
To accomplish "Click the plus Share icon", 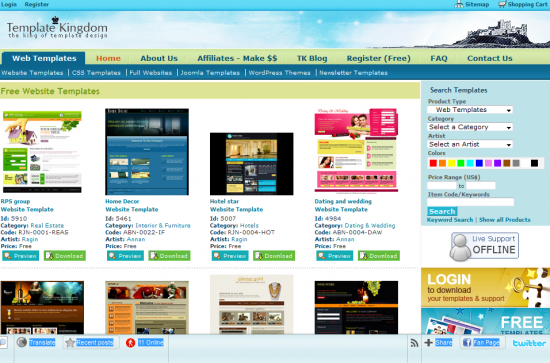I will point(428,343).
